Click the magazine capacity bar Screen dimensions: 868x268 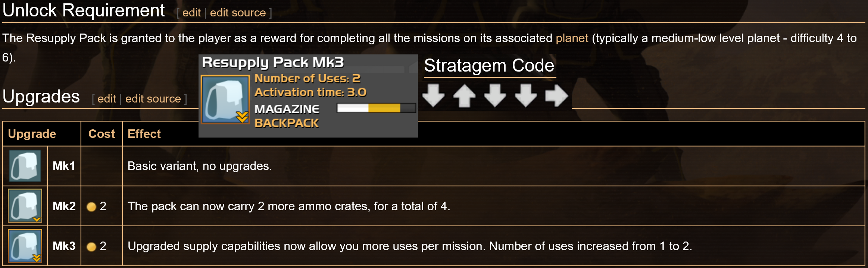[x=376, y=108]
